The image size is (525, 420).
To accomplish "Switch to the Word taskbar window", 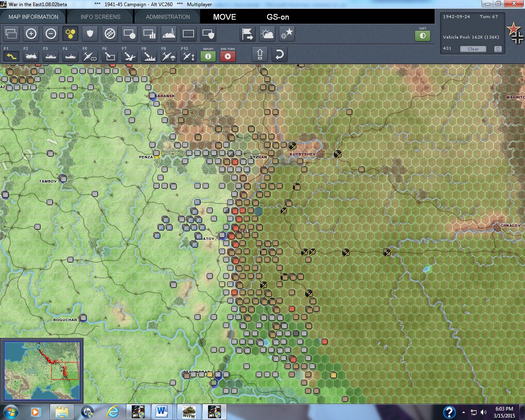I will [x=163, y=412].
